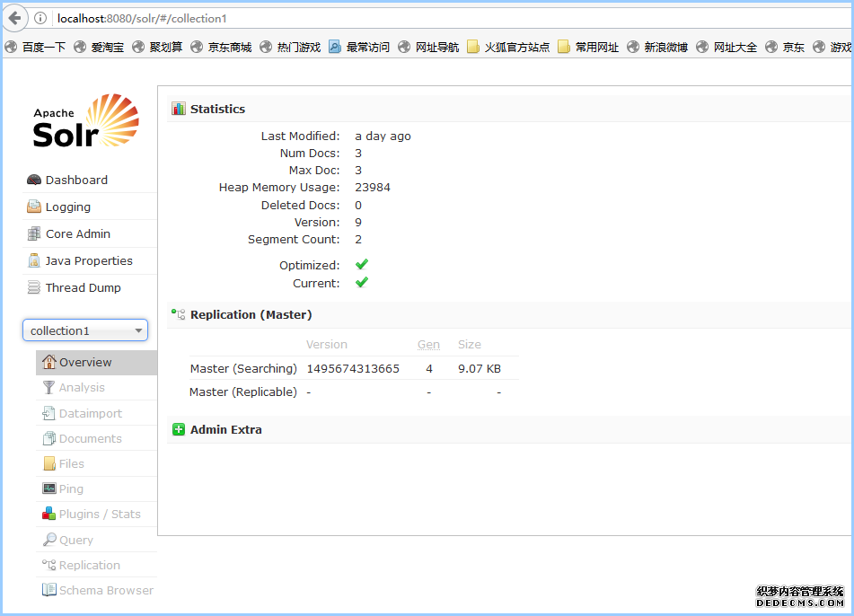Viewport: 854px width, 616px height.
Task: Expand Admin Extra with plus icon
Action: [x=179, y=430]
